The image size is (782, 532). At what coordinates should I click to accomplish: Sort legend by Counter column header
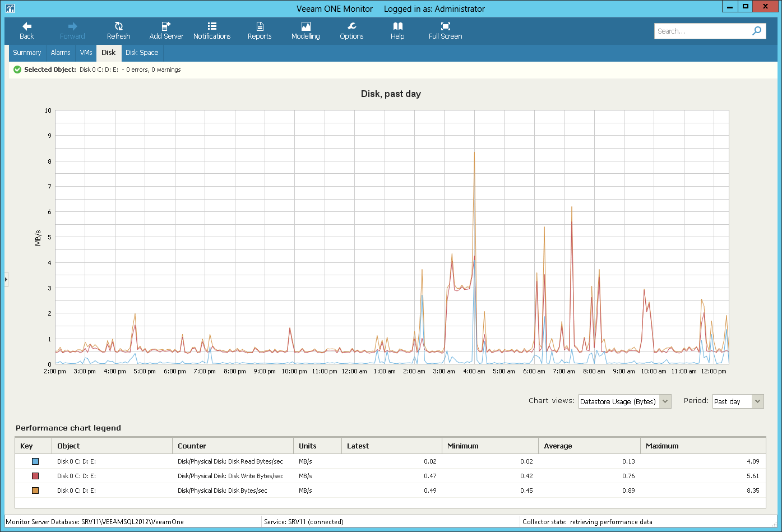233,446
